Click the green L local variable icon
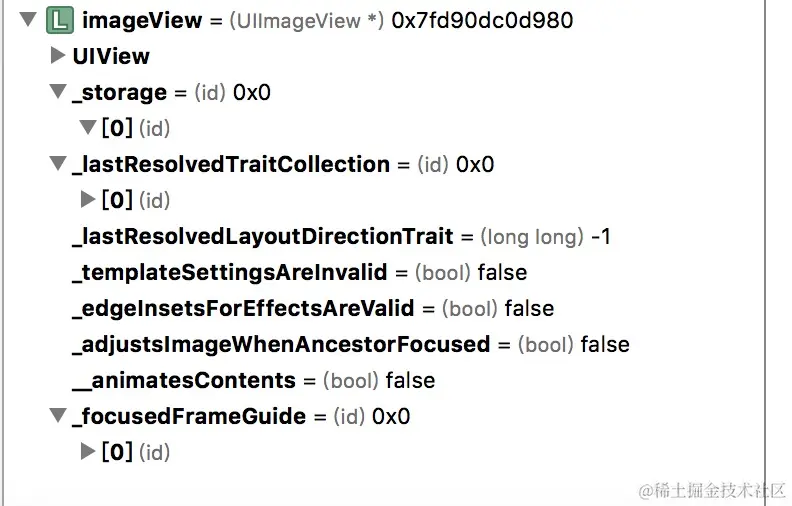 pos(60,20)
